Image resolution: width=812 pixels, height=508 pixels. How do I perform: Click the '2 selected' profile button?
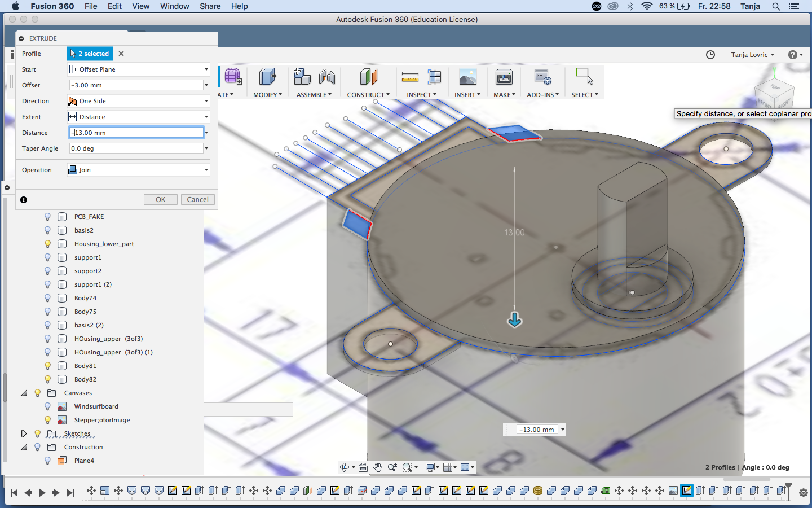click(x=90, y=54)
